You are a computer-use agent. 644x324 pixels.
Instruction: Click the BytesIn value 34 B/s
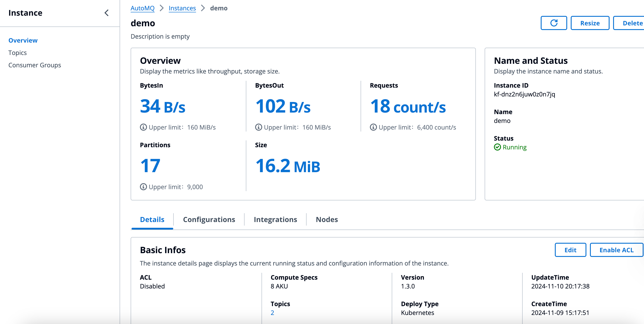[163, 106]
